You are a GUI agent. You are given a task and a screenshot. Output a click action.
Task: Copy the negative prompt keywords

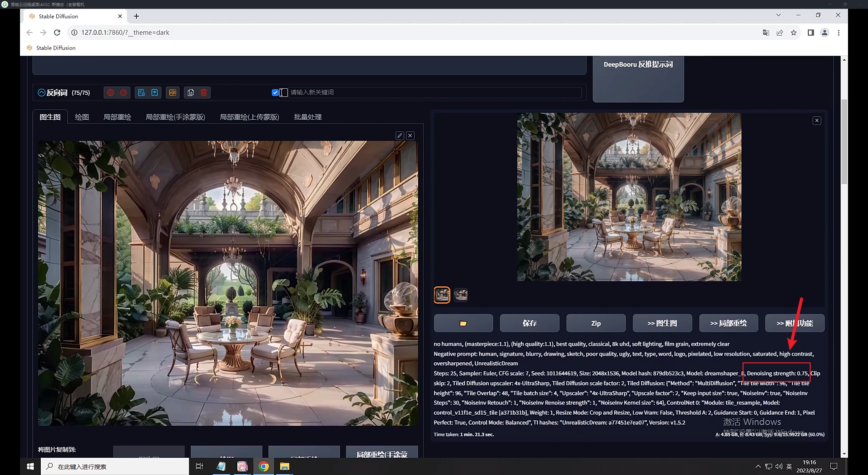point(191,93)
